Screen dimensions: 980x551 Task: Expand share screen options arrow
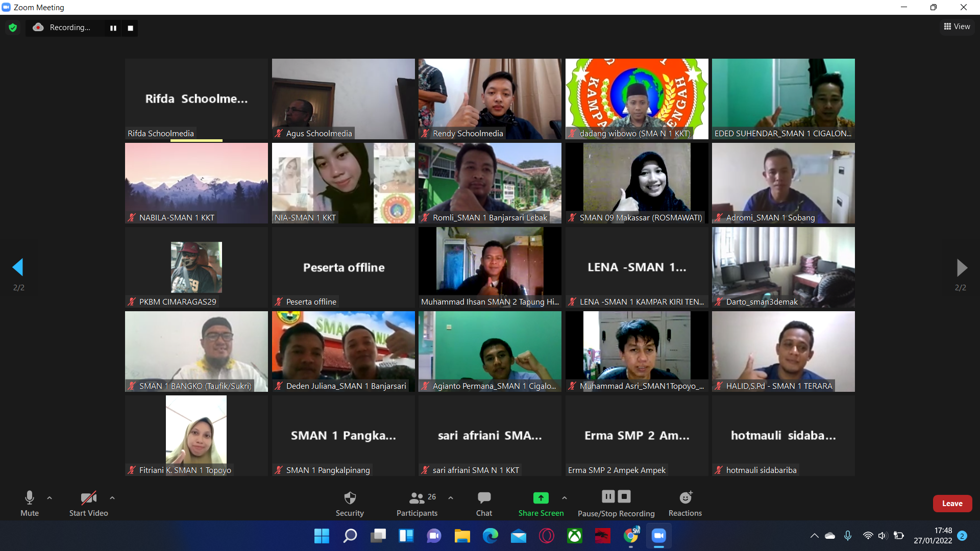coord(565,497)
